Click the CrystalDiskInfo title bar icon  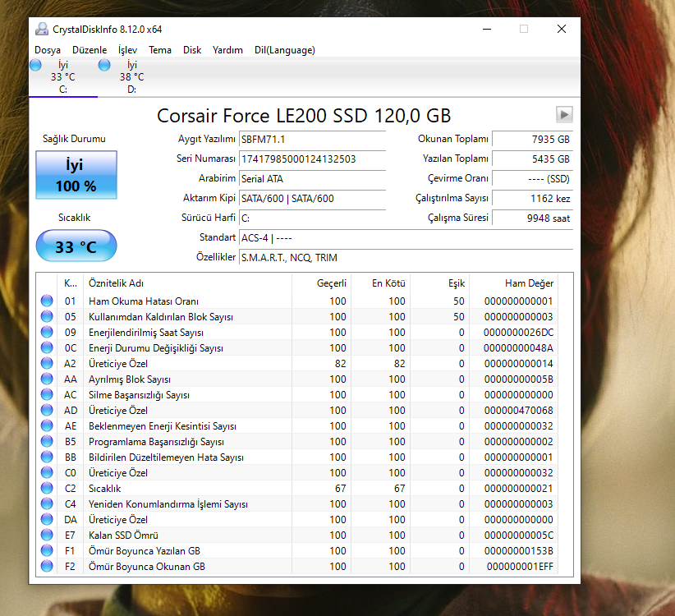point(42,30)
